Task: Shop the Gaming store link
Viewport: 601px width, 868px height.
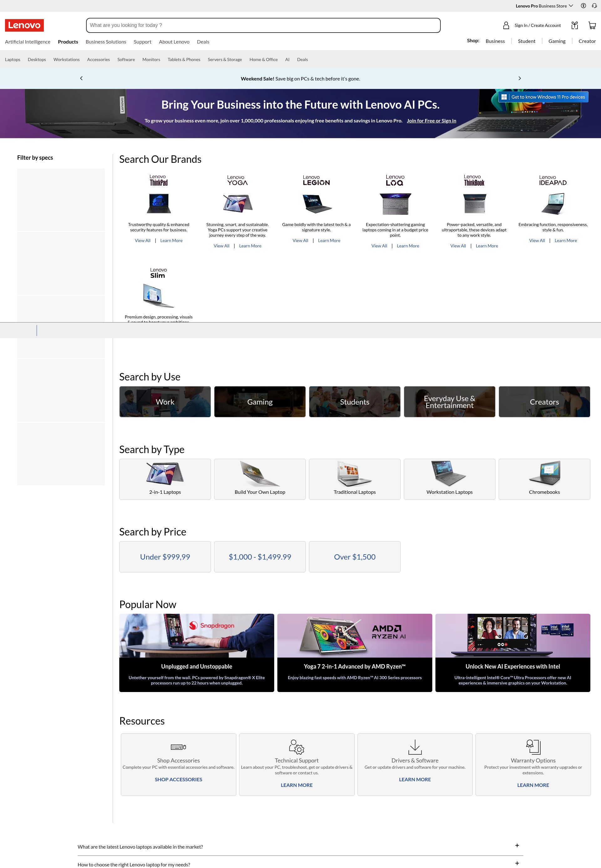Action: (557, 41)
